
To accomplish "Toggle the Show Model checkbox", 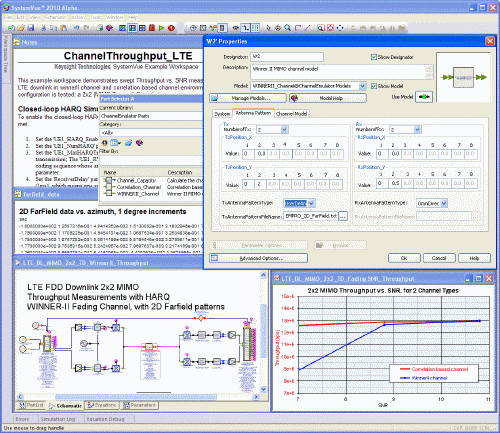I will click(x=374, y=86).
